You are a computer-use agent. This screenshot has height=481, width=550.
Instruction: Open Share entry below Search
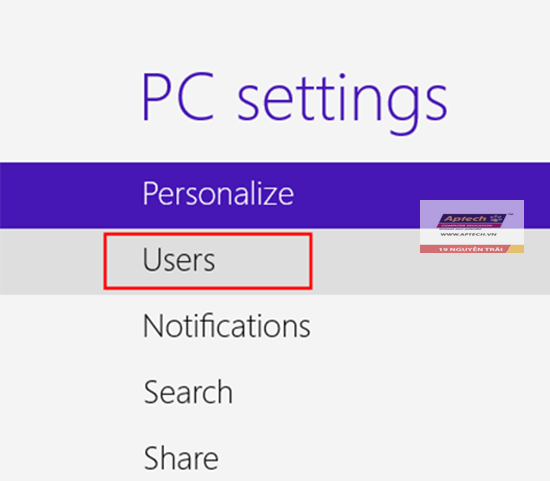[181, 458]
